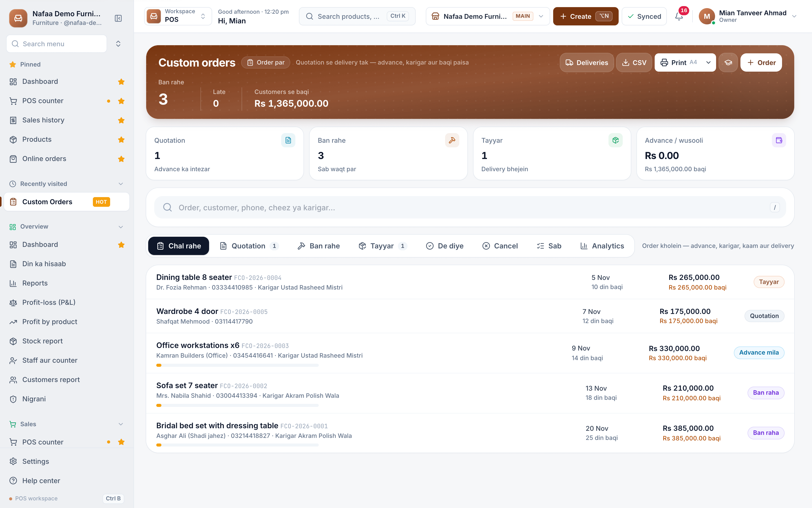
Task: Open the Workspace POS switcher
Action: [x=178, y=16]
